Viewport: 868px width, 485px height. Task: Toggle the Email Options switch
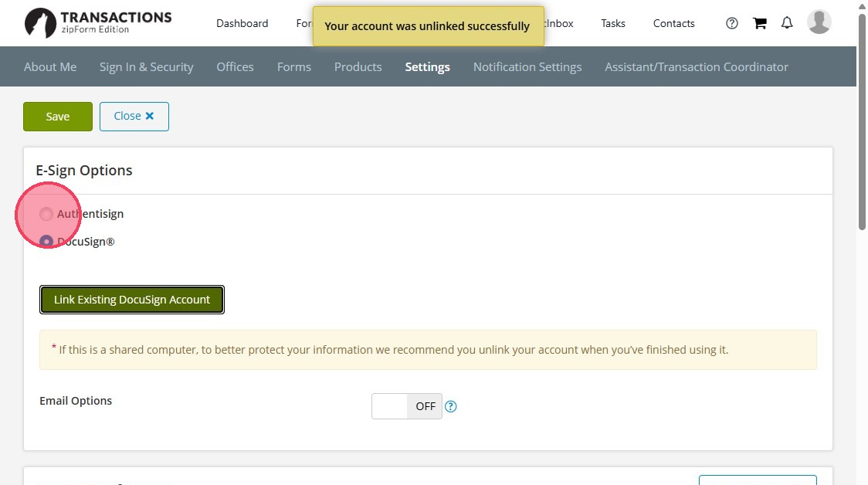pyautogui.click(x=407, y=406)
